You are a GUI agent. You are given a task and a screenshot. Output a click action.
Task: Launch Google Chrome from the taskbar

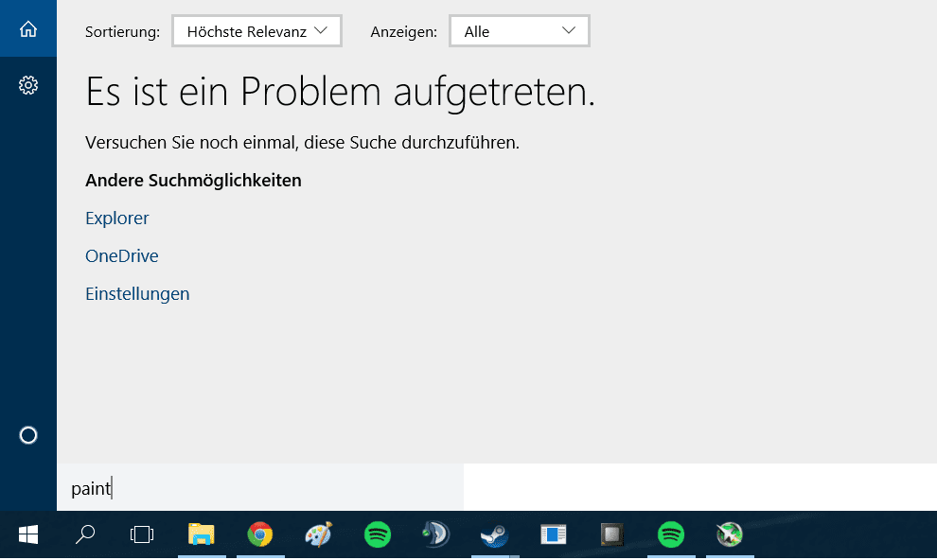pyautogui.click(x=260, y=534)
